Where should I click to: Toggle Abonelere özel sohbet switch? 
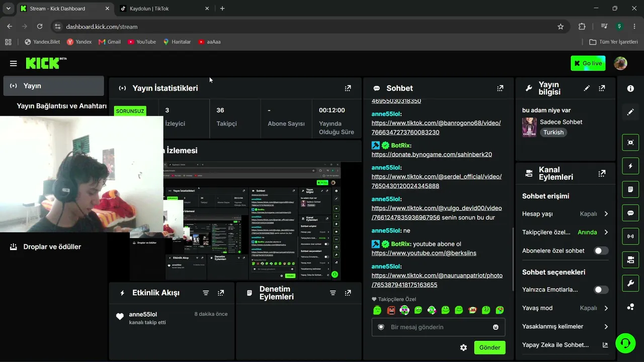(601, 250)
